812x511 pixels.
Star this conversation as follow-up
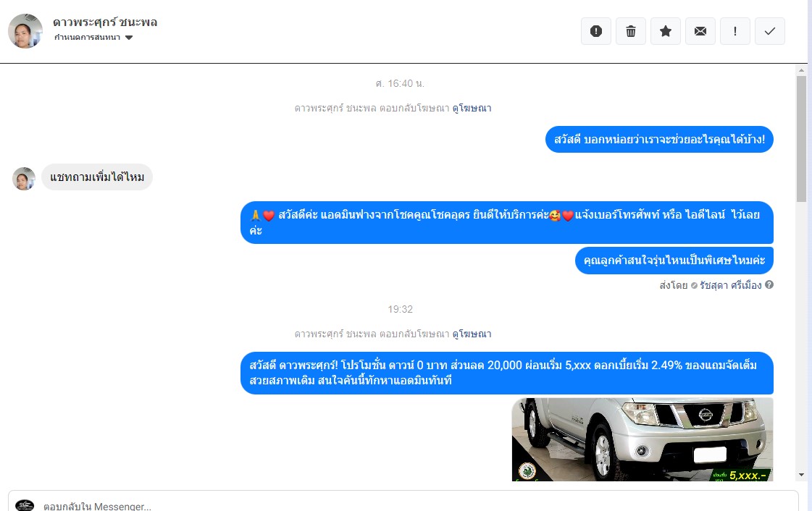tap(666, 31)
